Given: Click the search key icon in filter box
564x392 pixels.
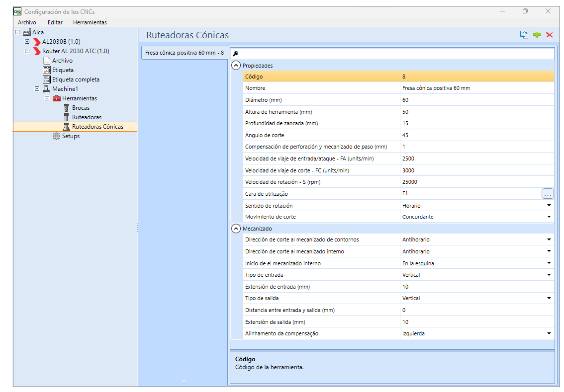Looking at the screenshot, I should click(x=236, y=54).
